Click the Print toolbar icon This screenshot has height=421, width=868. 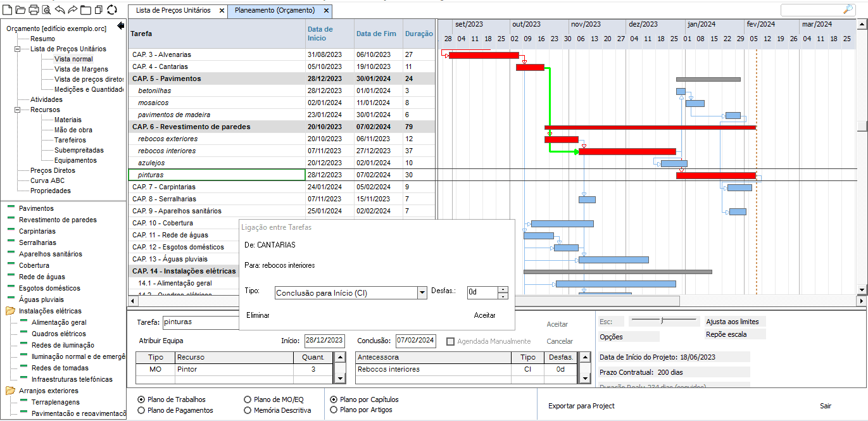[34, 9]
